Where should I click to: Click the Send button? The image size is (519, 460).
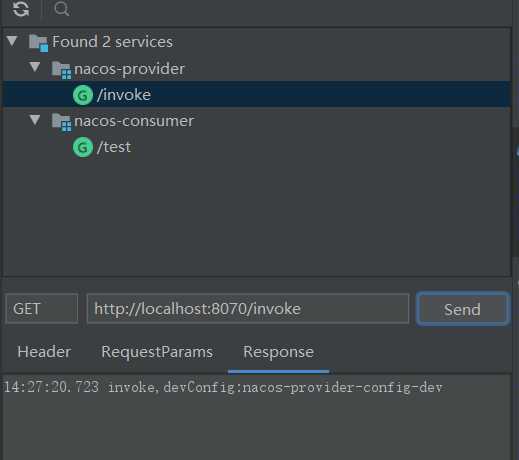click(x=463, y=309)
